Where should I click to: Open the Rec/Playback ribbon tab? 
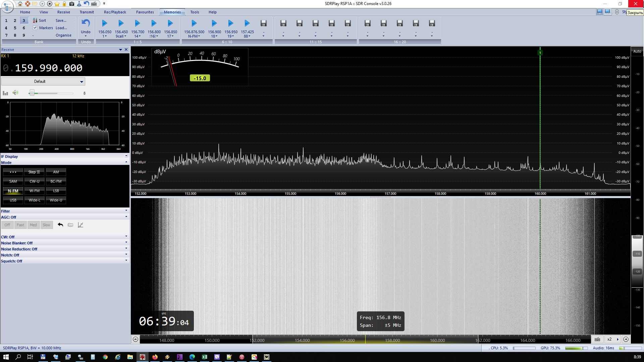[115, 12]
